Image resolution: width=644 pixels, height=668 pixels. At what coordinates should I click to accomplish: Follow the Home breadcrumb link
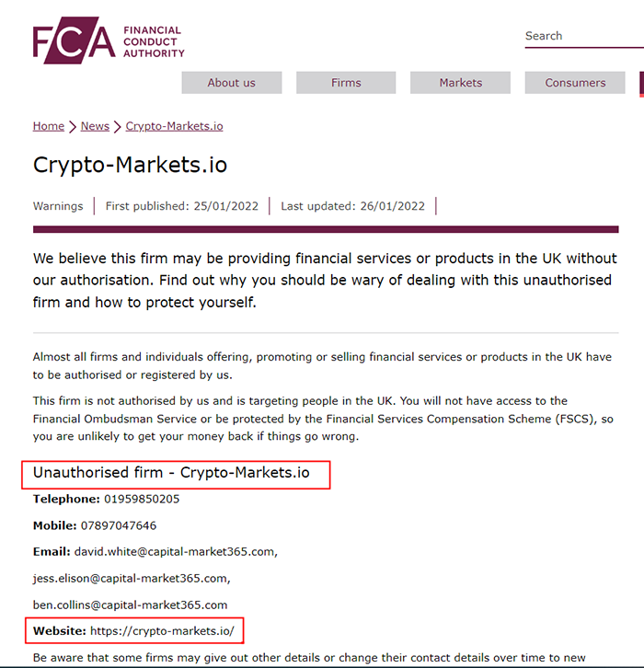click(49, 126)
